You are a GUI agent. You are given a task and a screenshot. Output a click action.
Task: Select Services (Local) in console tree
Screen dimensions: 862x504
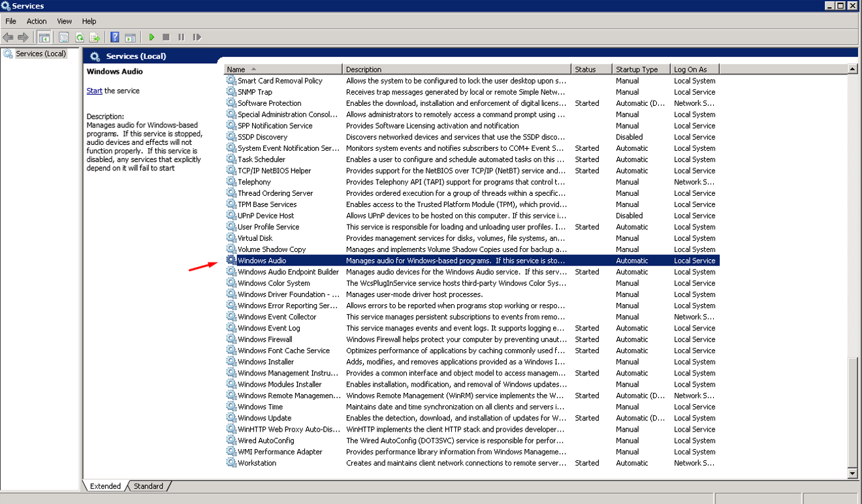pos(40,54)
